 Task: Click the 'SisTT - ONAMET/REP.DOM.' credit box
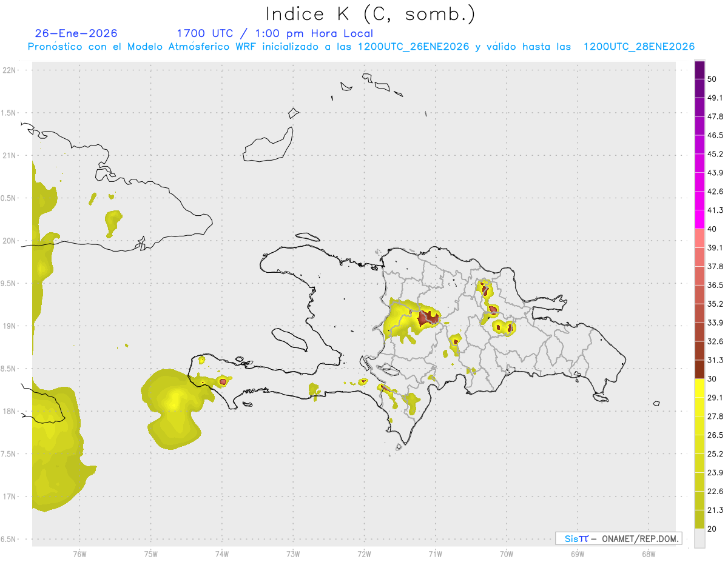point(618,538)
